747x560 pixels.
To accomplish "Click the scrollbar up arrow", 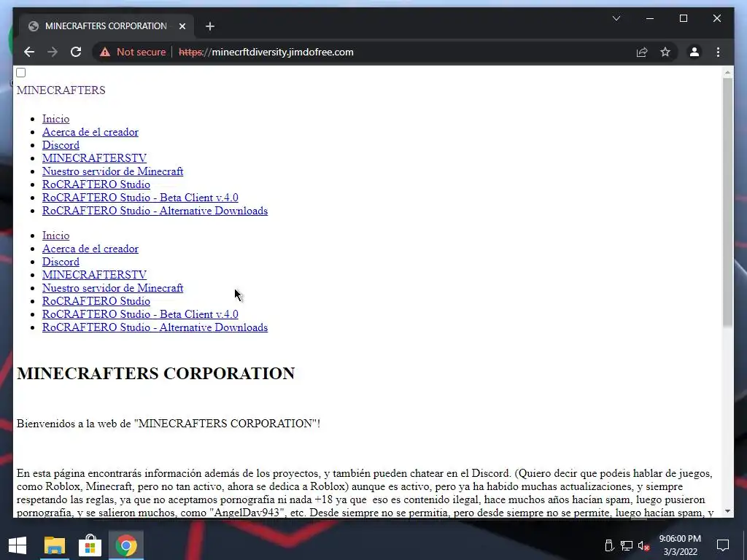I will (727, 72).
